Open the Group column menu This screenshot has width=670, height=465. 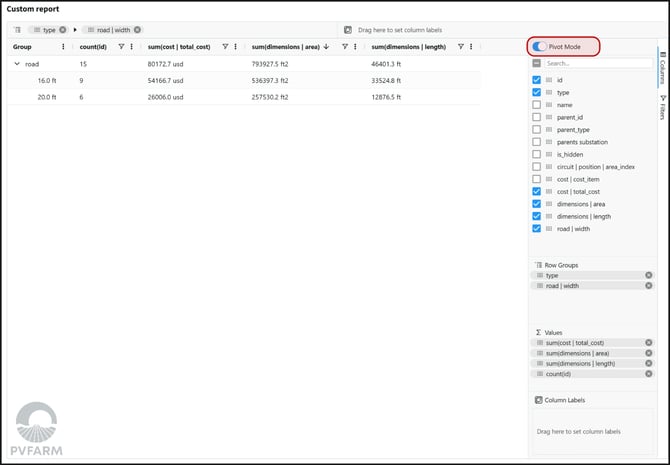click(x=64, y=47)
